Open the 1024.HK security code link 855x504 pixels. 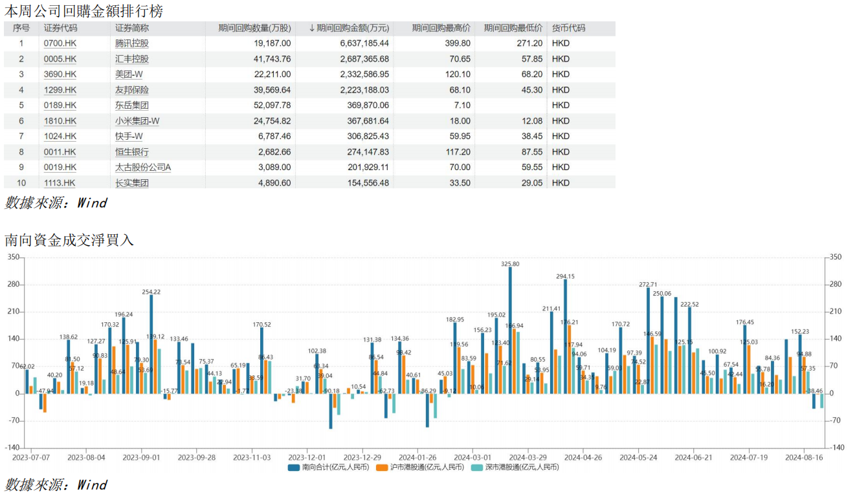point(60,137)
